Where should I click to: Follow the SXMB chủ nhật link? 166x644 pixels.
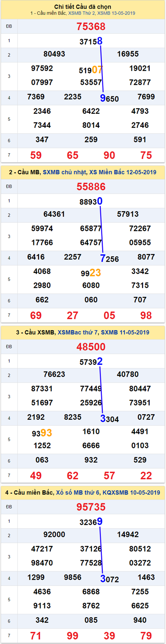[65, 172]
